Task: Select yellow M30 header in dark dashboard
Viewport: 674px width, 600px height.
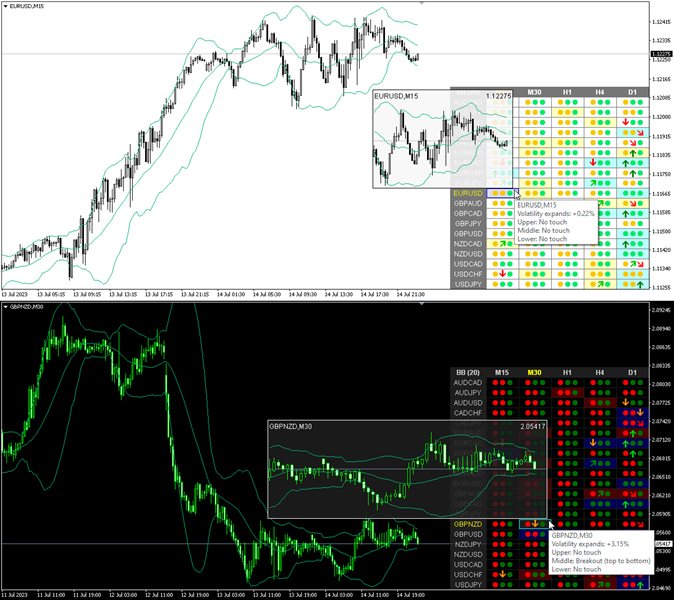Action: pyautogui.click(x=534, y=373)
